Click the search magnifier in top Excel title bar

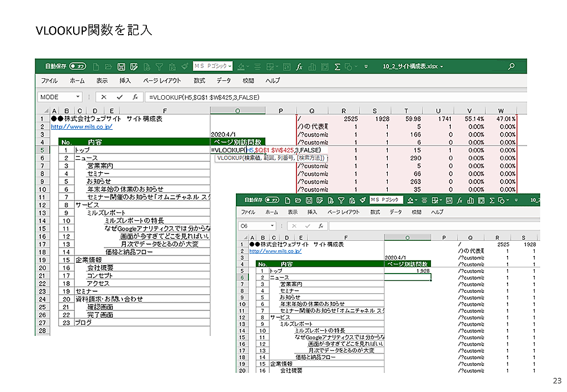click(x=511, y=66)
